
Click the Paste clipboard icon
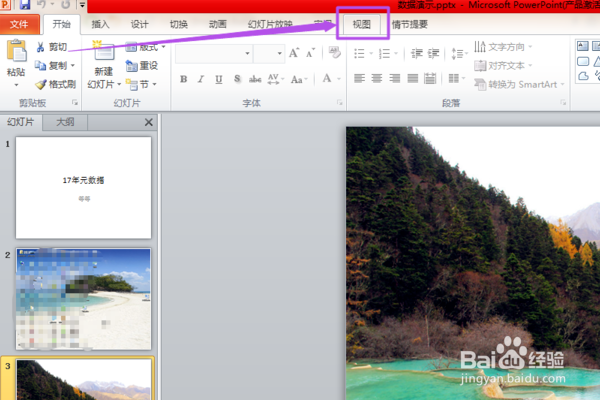point(16,51)
